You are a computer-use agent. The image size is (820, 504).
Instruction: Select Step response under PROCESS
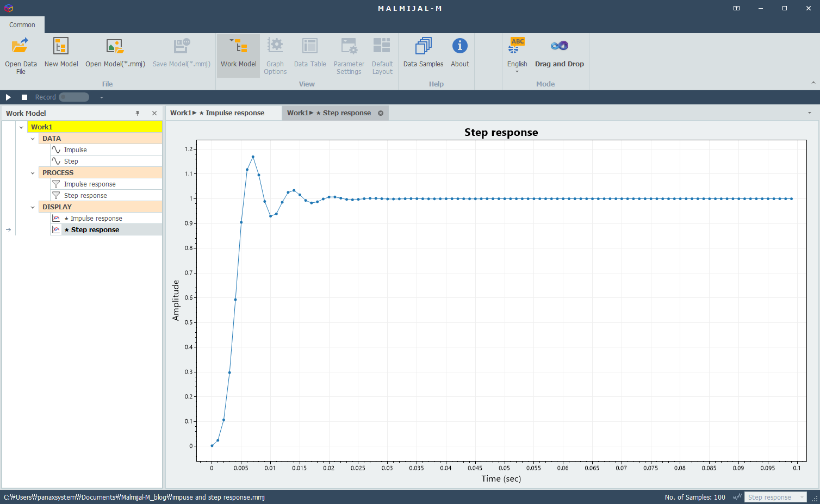coord(106,195)
